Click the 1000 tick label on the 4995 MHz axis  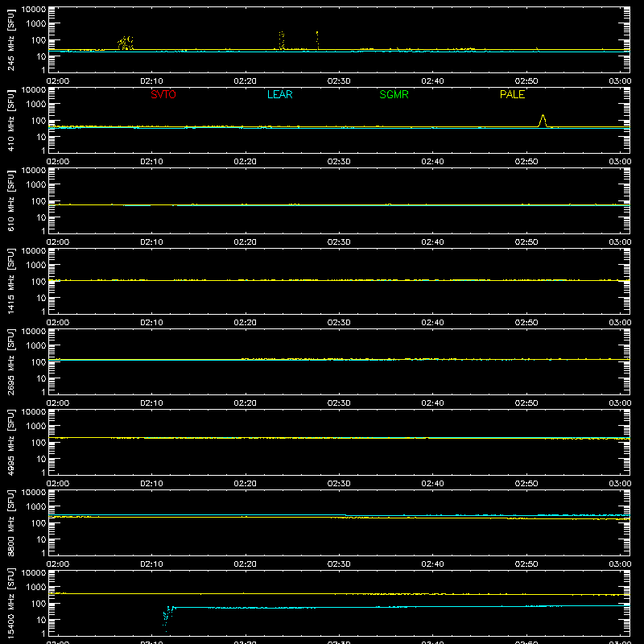point(36,426)
